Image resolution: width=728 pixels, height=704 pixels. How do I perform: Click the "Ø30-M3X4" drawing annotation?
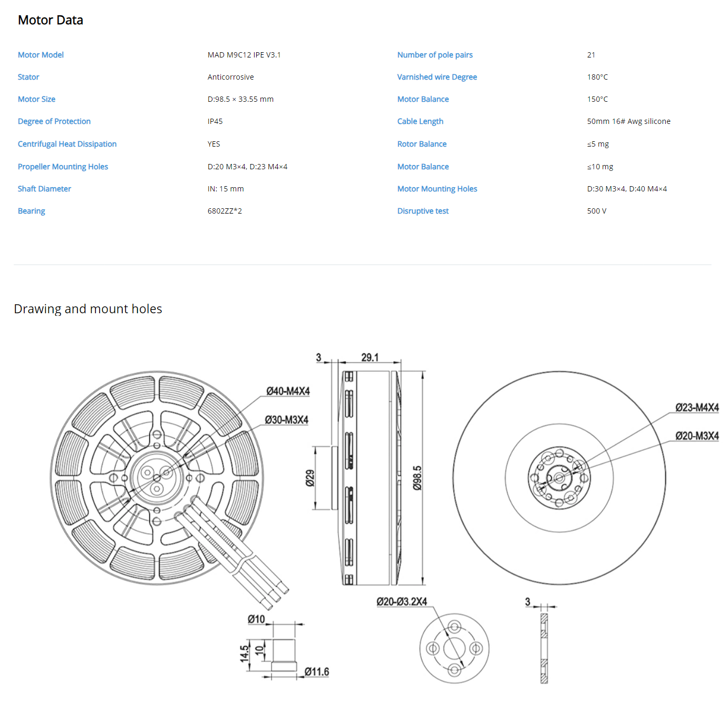click(x=286, y=420)
